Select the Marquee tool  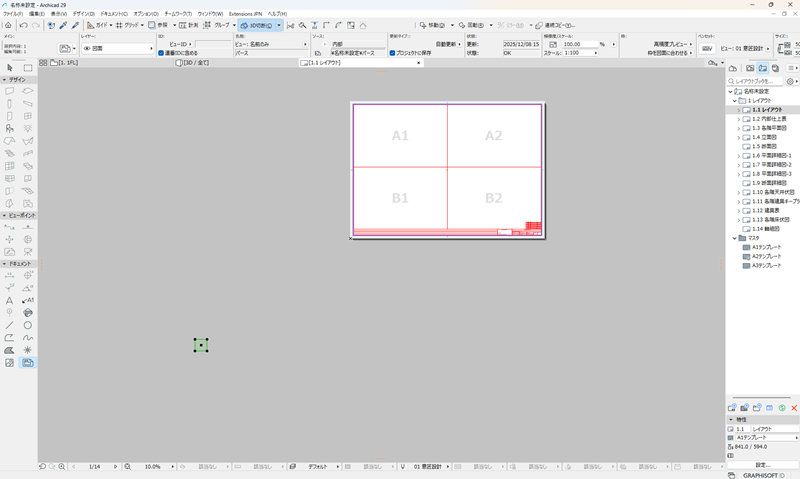[28, 67]
